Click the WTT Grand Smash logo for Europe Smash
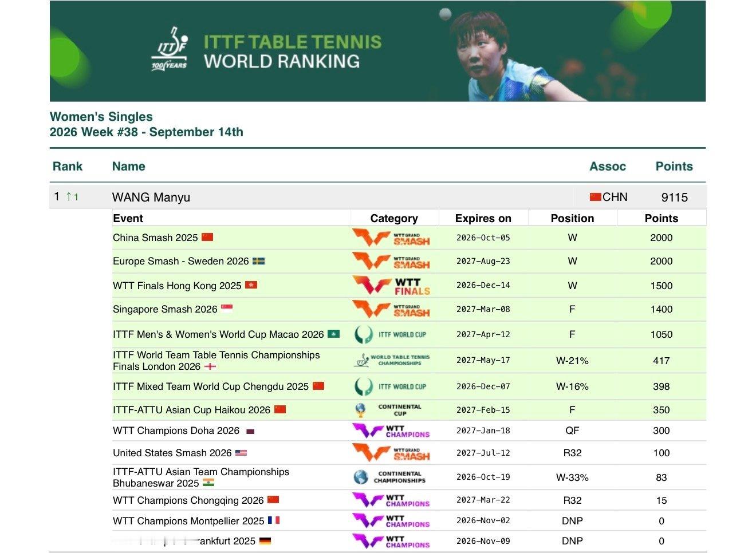Image resolution: width=756 pixels, height=553 pixels. (391, 261)
